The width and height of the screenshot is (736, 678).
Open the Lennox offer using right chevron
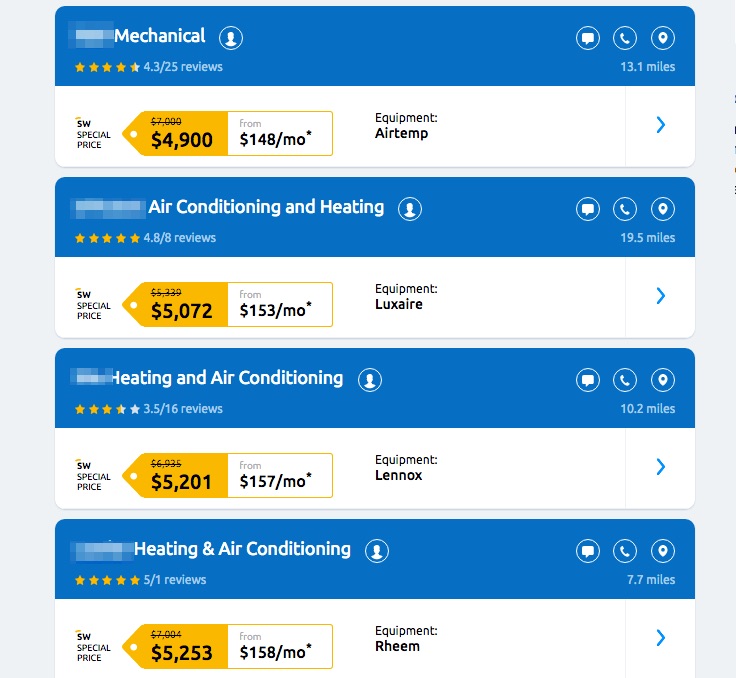[x=660, y=467]
